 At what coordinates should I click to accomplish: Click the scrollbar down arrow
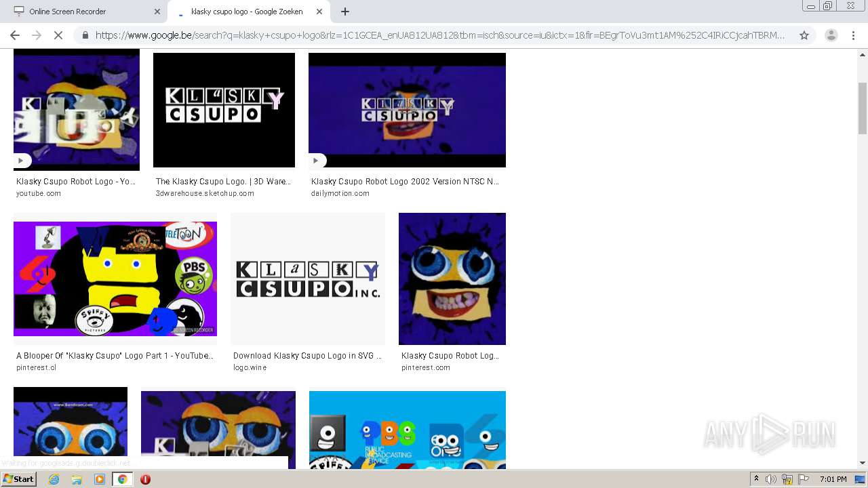(863, 463)
